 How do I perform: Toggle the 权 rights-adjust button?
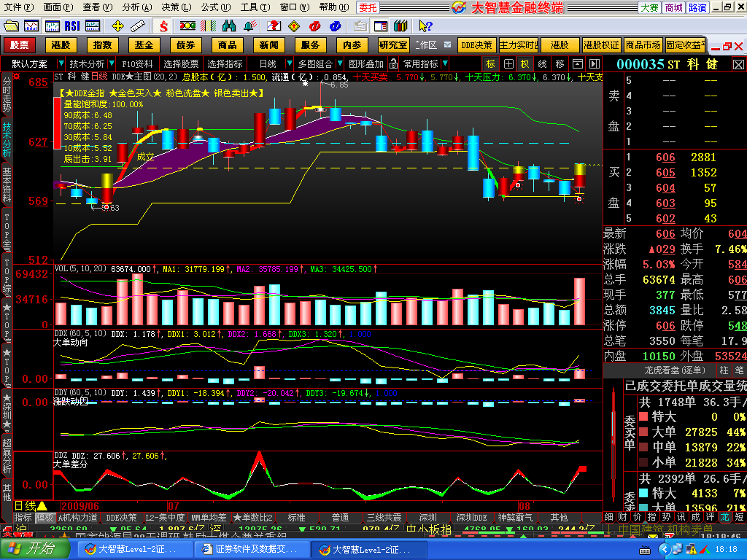click(525, 64)
